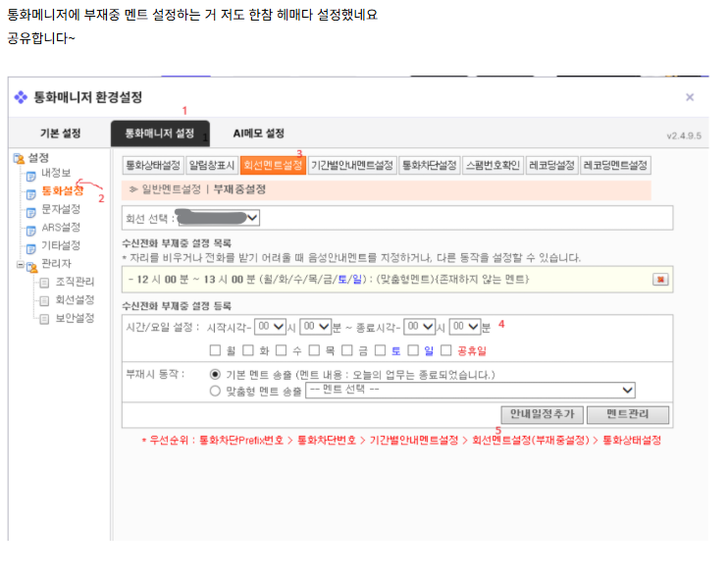The height and width of the screenshot is (581, 728).
Task: Click the 12시 00분 ~ 13시 00분 schedule row
Action: pyautogui.click(x=397, y=279)
